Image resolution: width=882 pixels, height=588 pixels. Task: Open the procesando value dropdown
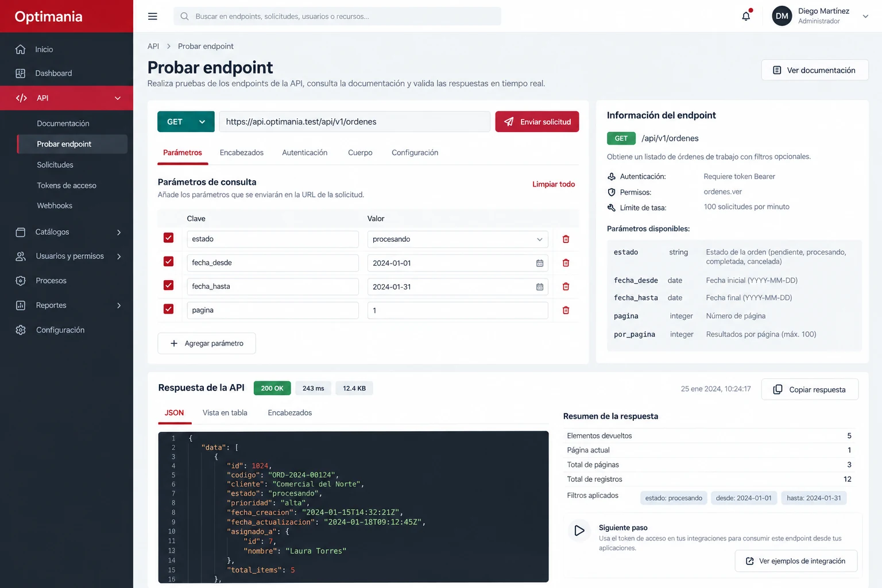(x=458, y=239)
